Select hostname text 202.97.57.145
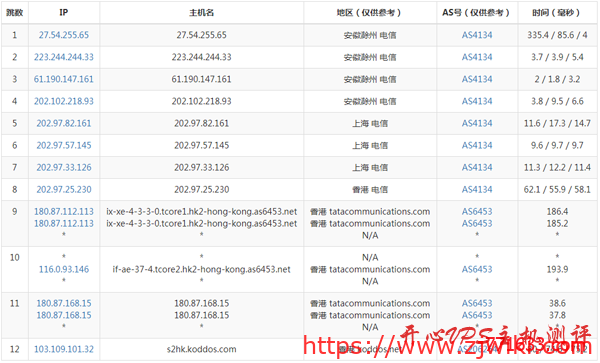This screenshot has height=363, width=600. click(201, 145)
